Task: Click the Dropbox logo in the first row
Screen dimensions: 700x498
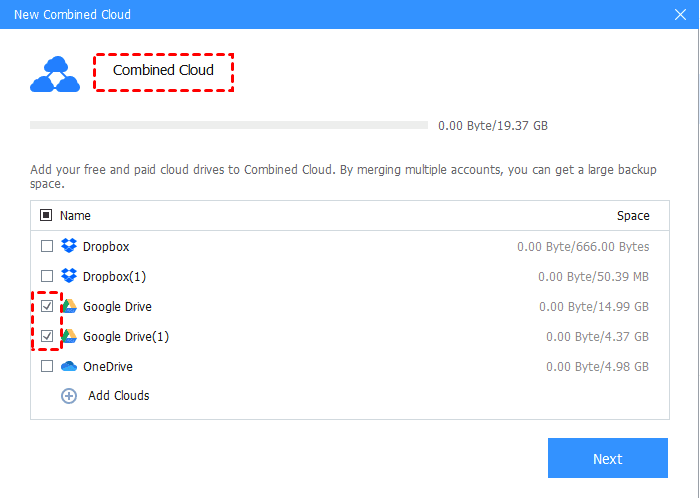Action: pyautogui.click(x=69, y=246)
